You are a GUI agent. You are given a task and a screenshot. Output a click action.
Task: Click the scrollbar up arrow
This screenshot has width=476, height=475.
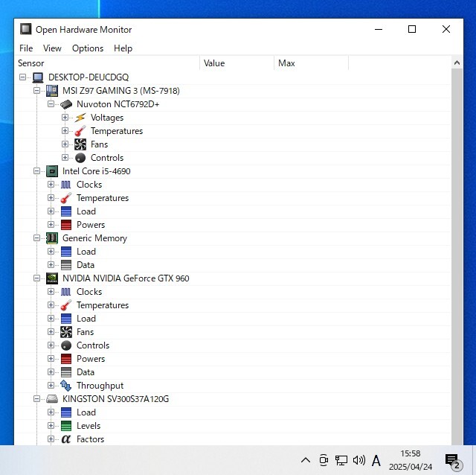(457, 63)
